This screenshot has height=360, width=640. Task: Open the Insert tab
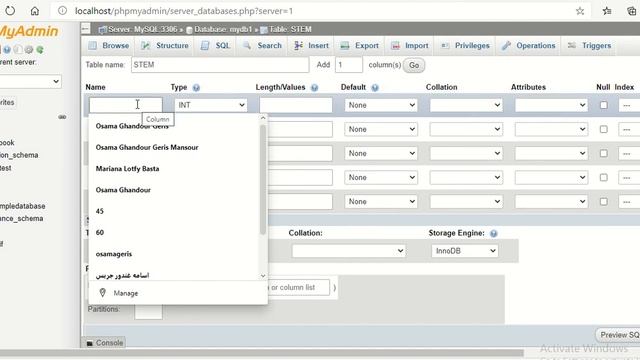click(x=311, y=46)
